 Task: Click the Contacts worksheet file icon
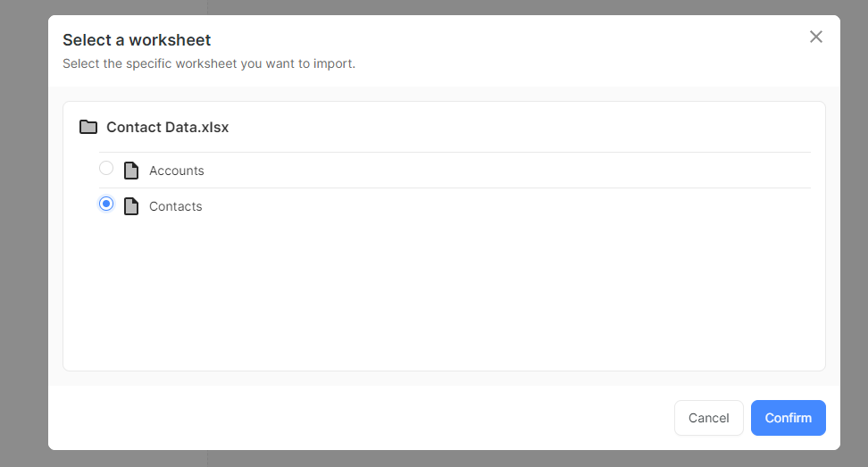pyautogui.click(x=131, y=206)
